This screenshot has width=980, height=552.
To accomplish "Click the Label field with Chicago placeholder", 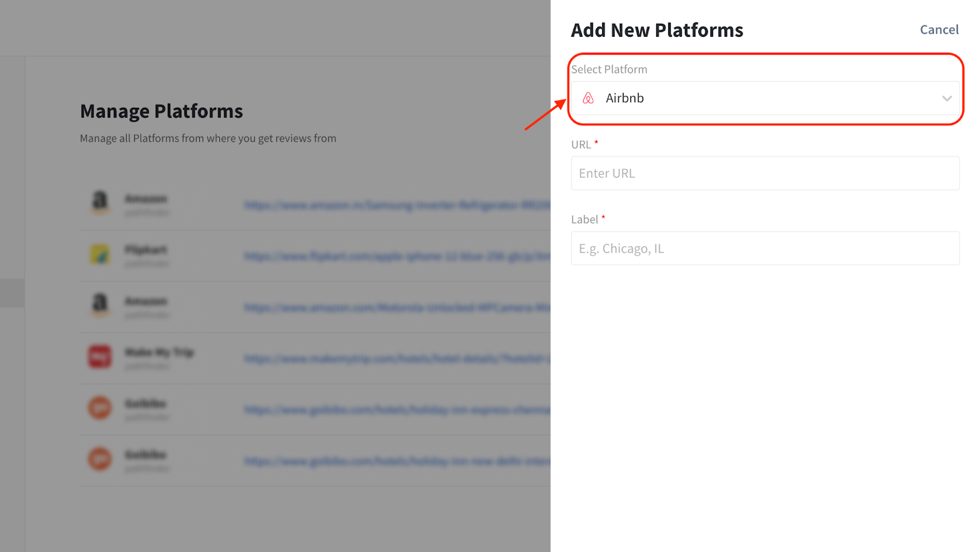I will click(764, 248).
